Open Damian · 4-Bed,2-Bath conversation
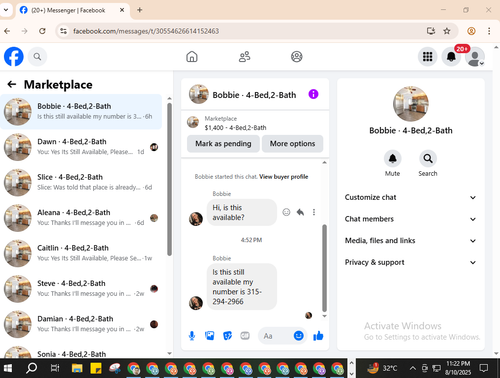 coord(81,324)
